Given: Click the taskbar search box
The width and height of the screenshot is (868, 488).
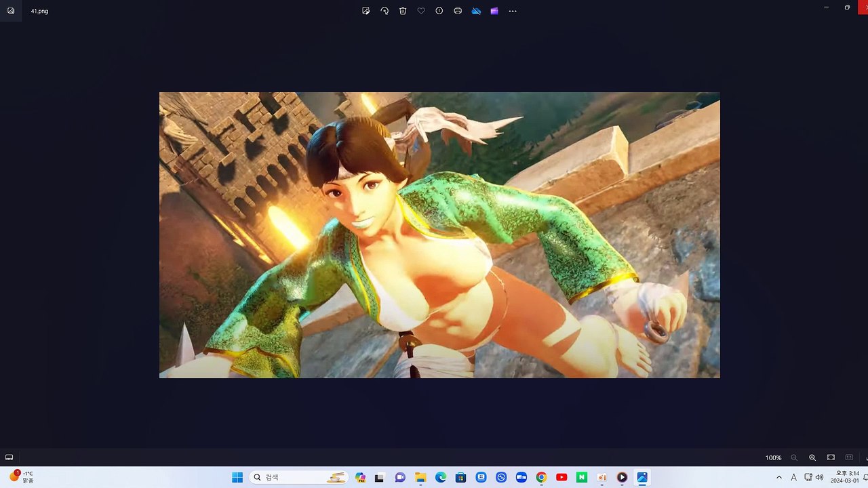Looking at the screenshot, I should pyautogui.click(x=299, y=477).
